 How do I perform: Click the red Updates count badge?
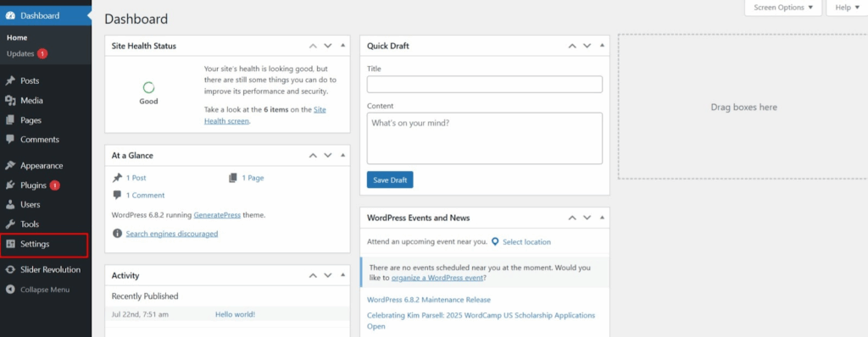[42, 53]
